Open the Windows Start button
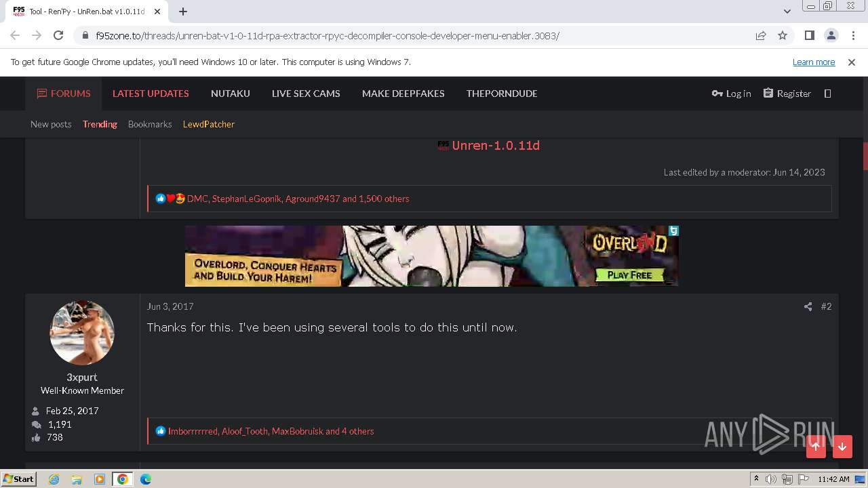This screenshot has width=868, height=488. pyautogui.click(x=18, y=479)
